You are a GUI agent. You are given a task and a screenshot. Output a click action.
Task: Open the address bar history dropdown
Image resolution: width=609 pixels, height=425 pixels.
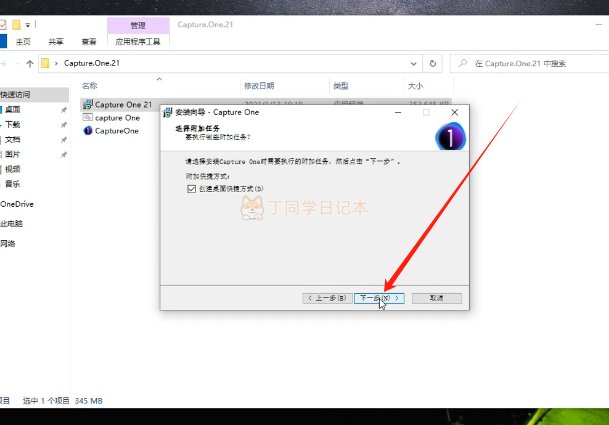pos(415,63)
